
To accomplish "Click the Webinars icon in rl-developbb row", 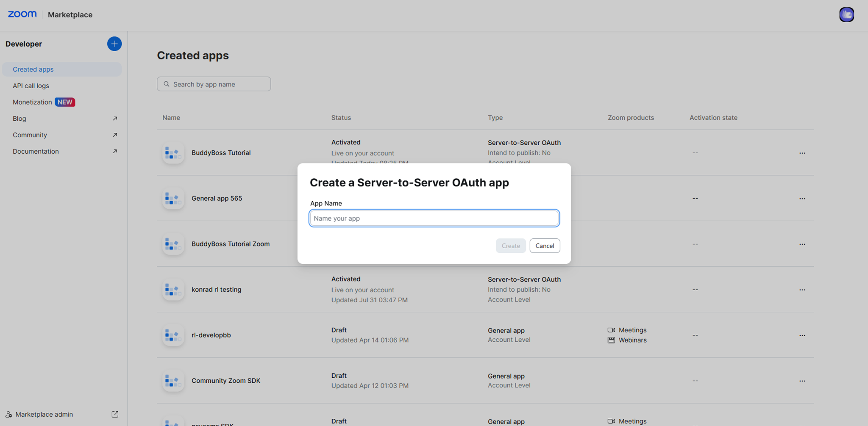I will click(x=611, y=340).
